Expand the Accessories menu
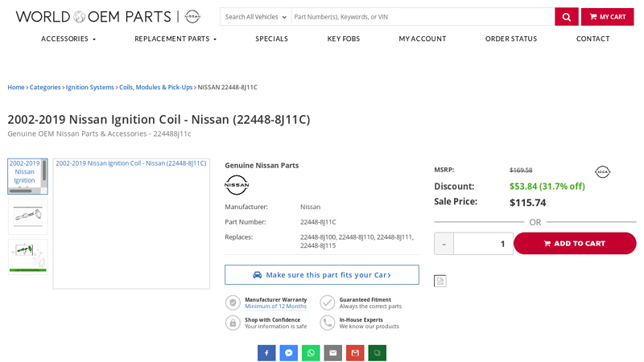This screenshot has width=644, height=362. [68, 39]
